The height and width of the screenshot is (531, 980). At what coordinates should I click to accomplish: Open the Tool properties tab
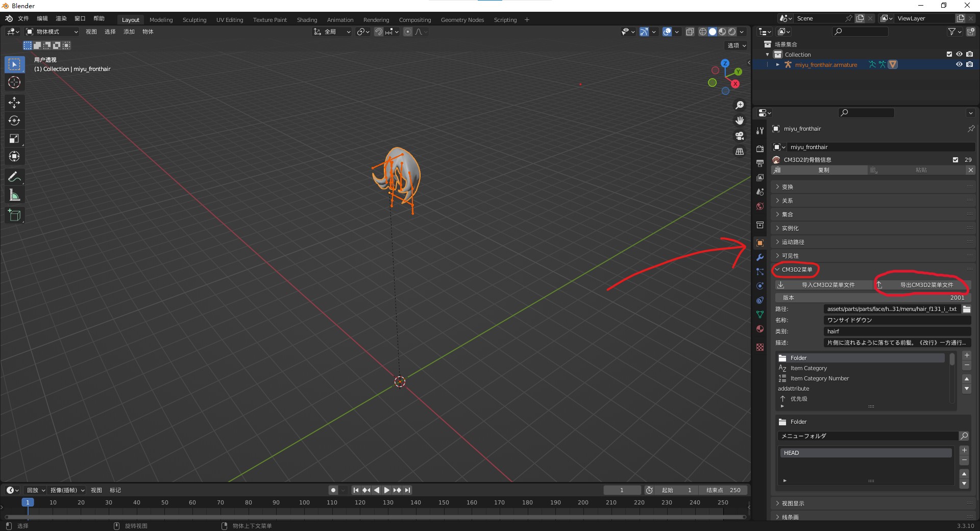point(760,131)
